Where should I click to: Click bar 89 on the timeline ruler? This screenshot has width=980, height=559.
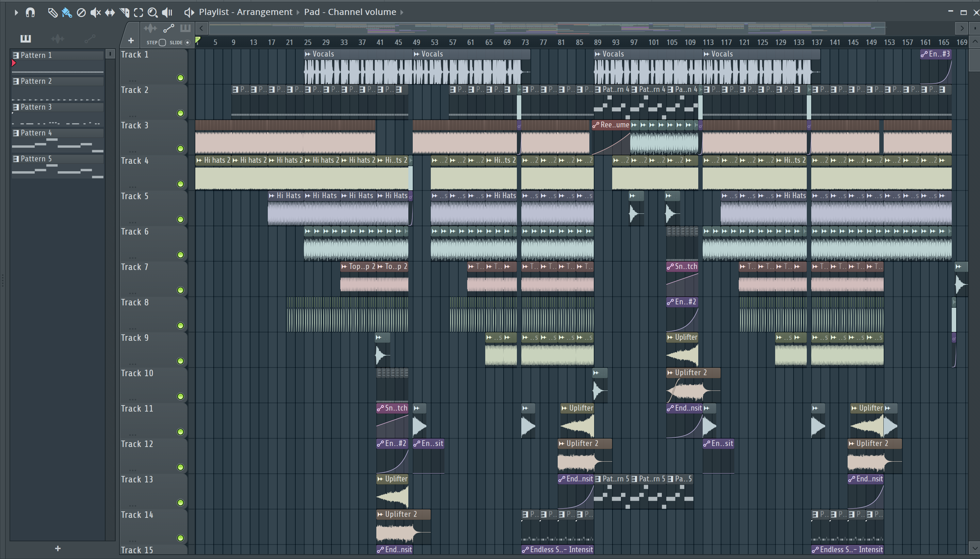(598, 42)
